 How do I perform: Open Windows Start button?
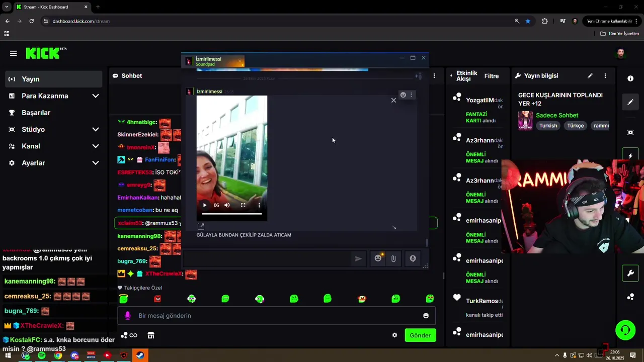point(8,355)
